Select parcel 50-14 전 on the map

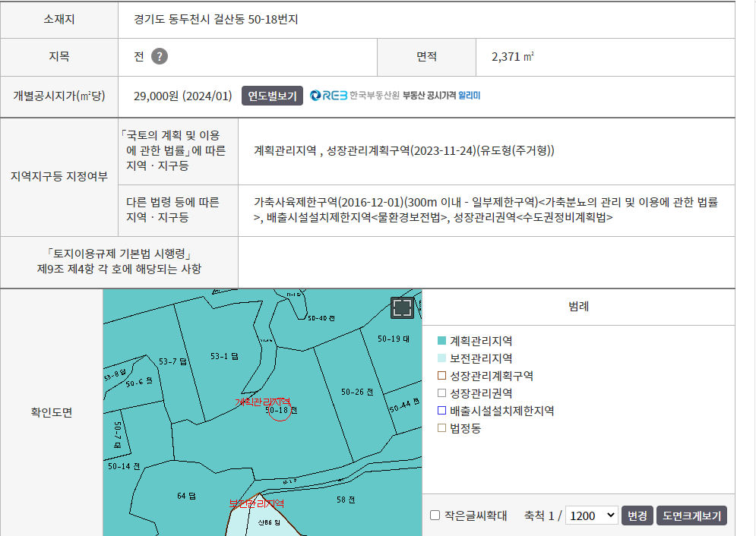124,466
